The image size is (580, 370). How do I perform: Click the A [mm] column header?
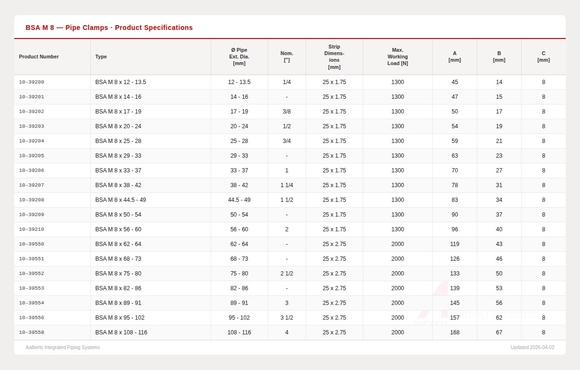pyautogui.click(x=455, y=57)
